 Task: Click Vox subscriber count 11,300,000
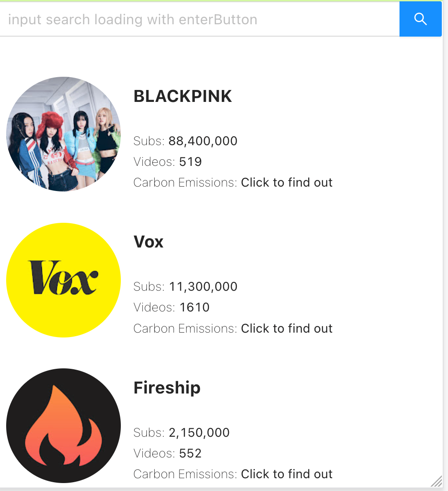tap(203, 286)
